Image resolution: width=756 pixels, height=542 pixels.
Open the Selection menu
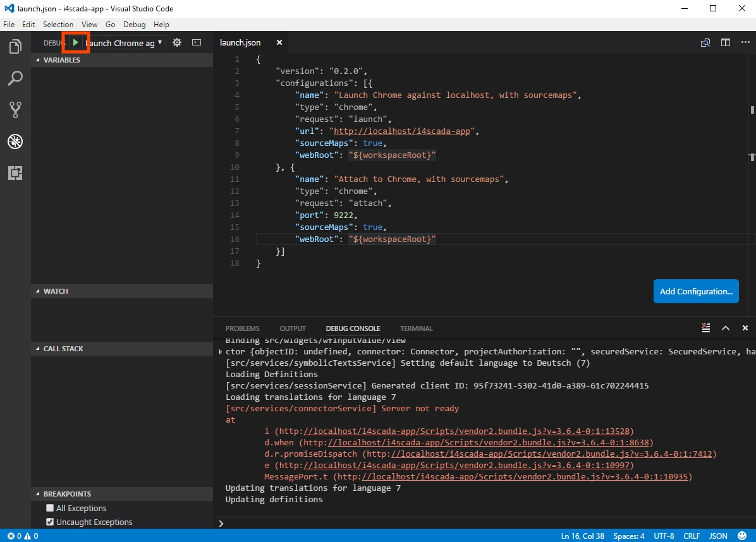tap(58, 25)
